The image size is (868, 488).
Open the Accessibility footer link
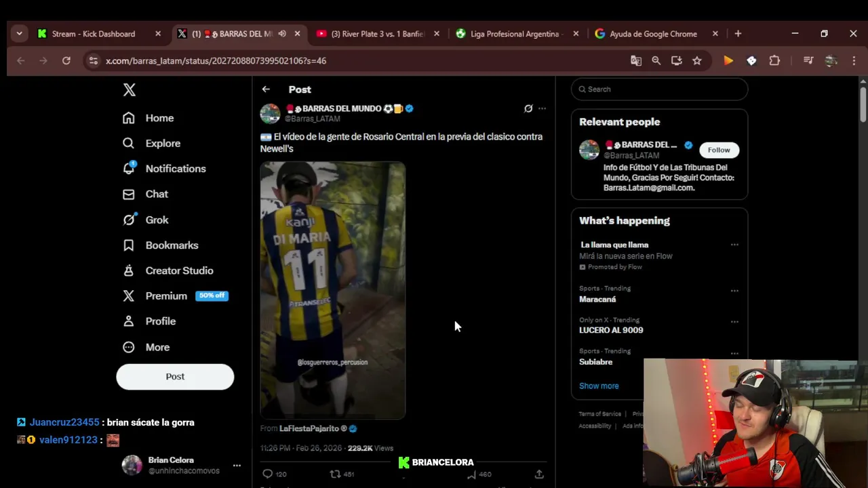click(x=595, y=426)
